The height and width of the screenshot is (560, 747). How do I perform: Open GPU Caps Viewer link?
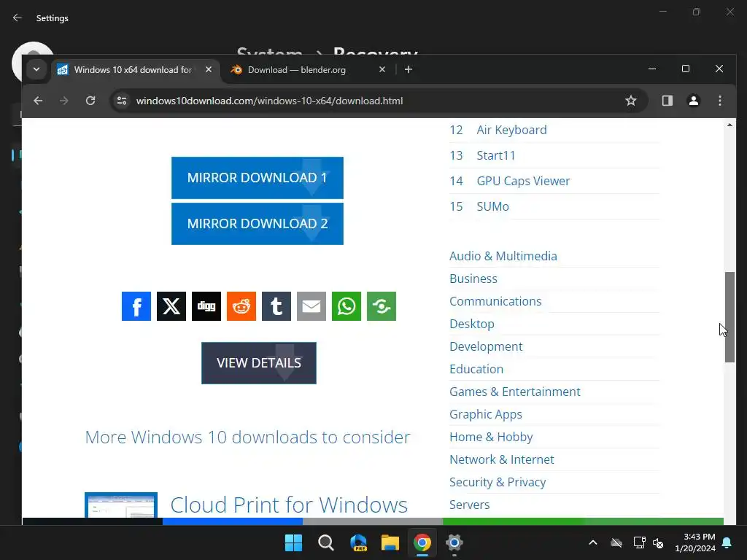pyautogui.click(x=523, y=181)
